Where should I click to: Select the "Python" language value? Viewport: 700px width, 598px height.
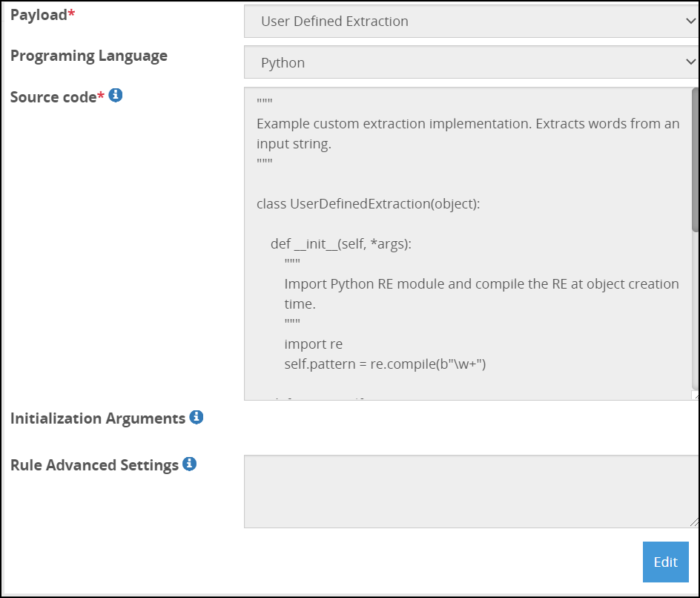(283, 62)
